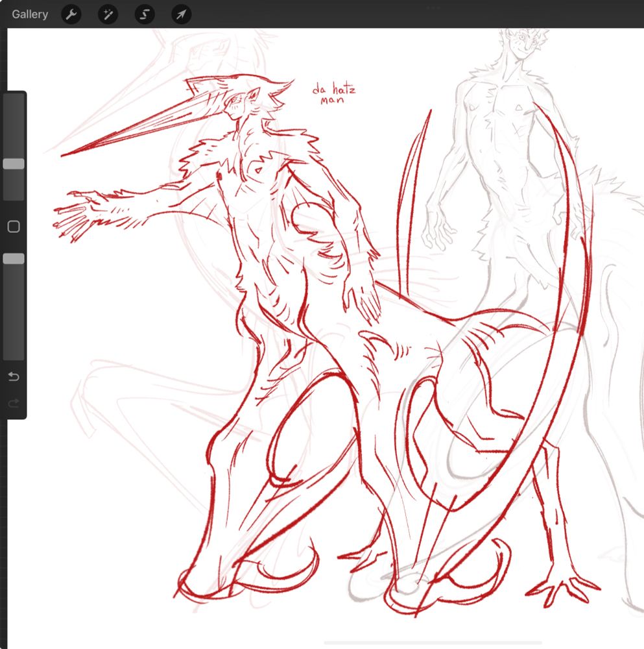This screenshot has width=644, height=649.
Task: Tap the square Modify button in sidebar
Action: pos(14,227)
